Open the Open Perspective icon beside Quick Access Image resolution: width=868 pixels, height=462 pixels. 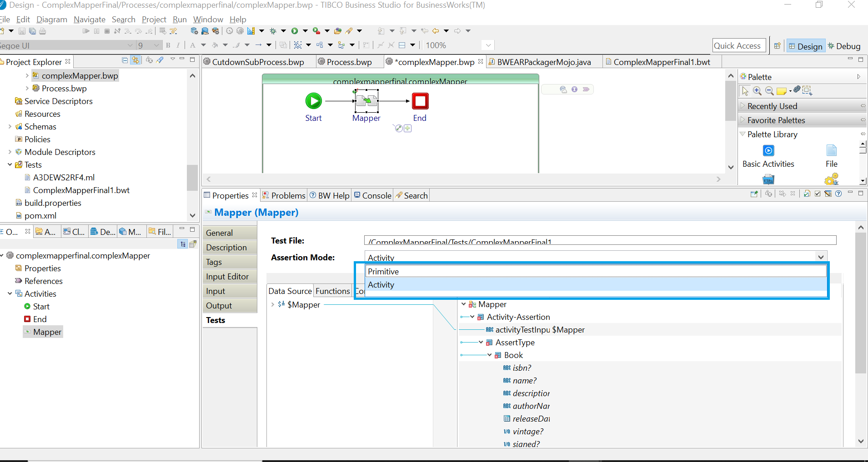778,46
